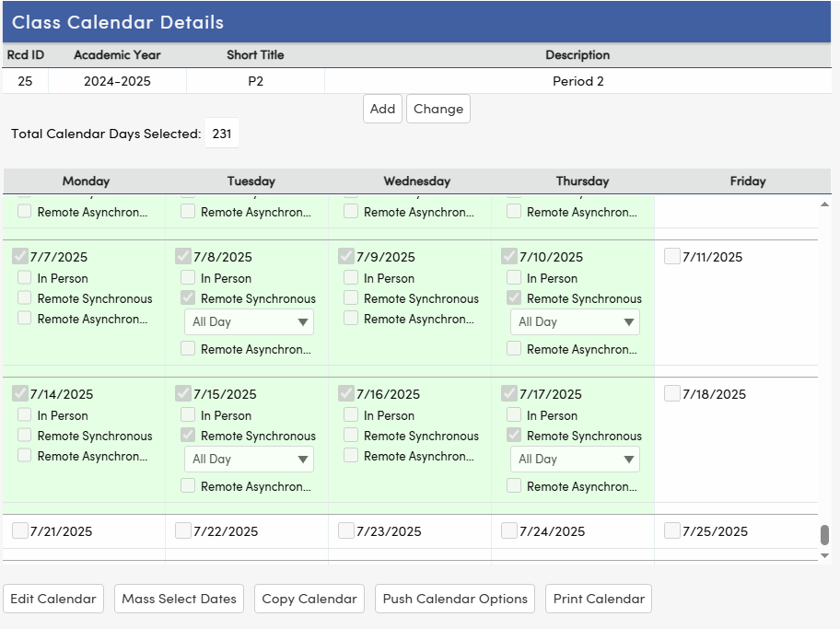Viewport: 840px width, 629px height.
Task: Check In Person under 7/8/2025
Action: (188, 277)
